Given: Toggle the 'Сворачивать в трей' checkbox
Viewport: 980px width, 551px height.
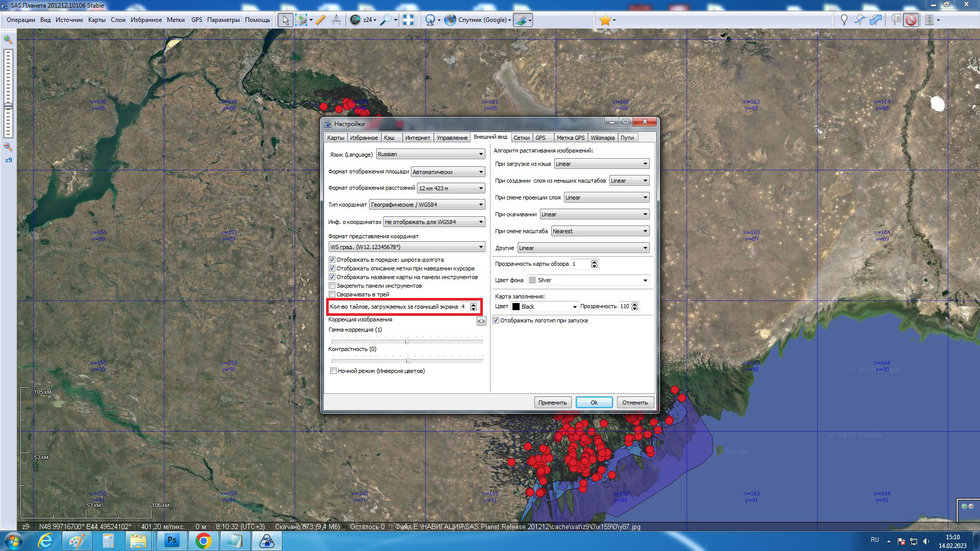Looking at the screenshot, I should [x=332, y=294].
